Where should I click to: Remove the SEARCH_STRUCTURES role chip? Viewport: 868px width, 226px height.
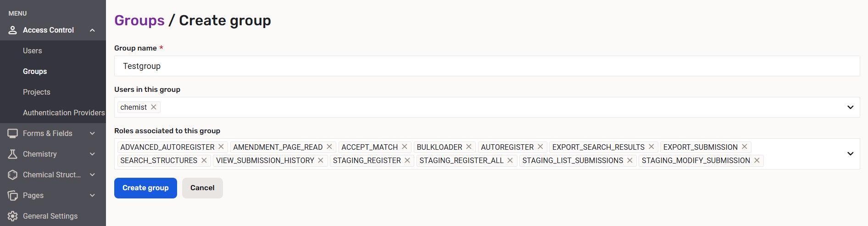pos(204,160)
